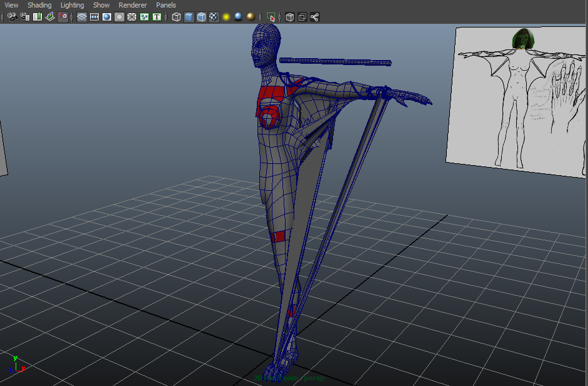
Task: Toggle the Gate Mask icon
Action: tap(119, 17)
